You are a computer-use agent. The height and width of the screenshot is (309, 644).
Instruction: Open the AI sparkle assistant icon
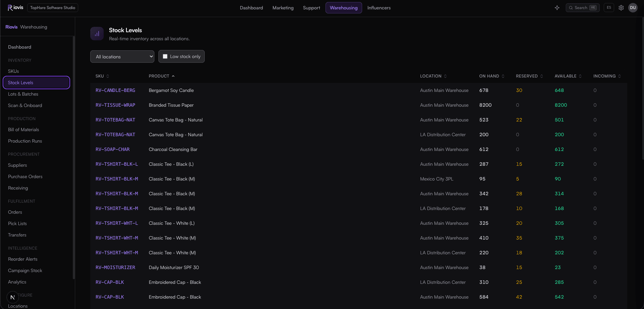(557, 8)
